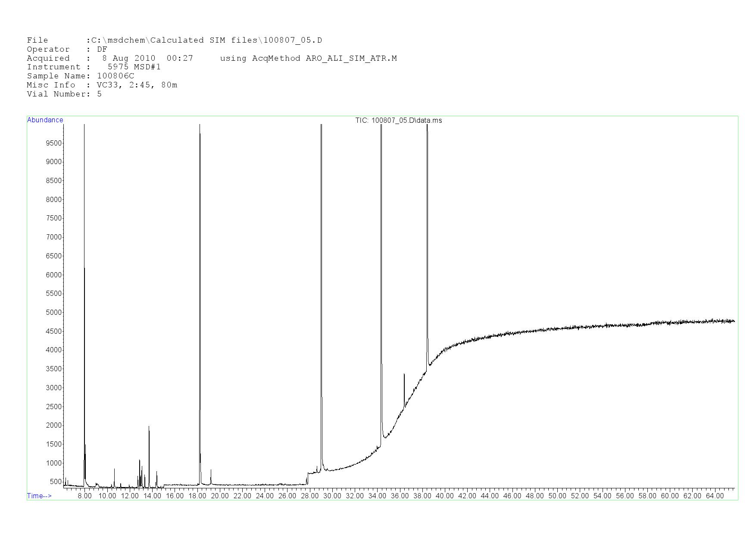The image size is (756, 534).
Task: Click the 8.00 time tick label
Action: 84,496
